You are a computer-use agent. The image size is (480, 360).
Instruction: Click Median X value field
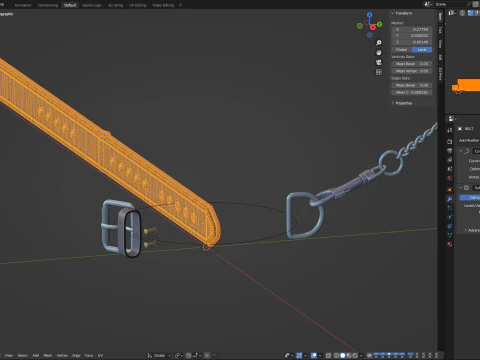point(412,29)
